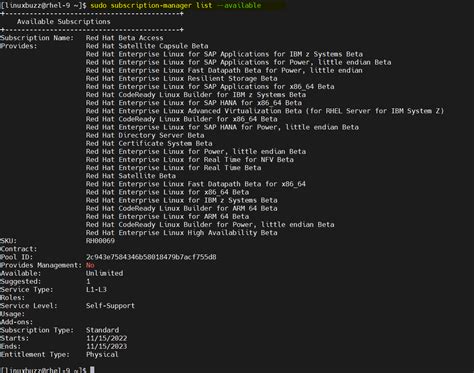Click the Standard subscription type value

102,330
